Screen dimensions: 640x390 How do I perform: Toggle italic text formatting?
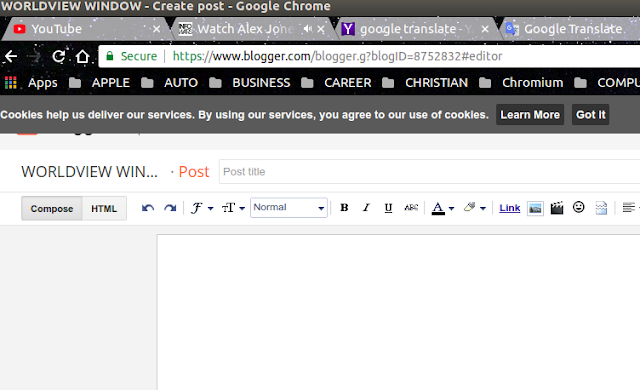(x=366, y=208)
